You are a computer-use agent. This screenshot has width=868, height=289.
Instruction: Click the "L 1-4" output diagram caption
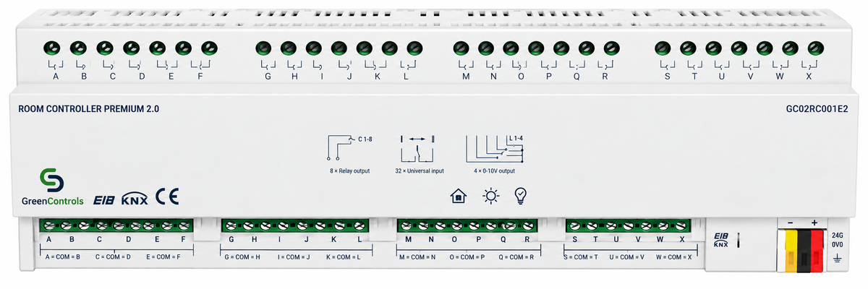point(516,137)
